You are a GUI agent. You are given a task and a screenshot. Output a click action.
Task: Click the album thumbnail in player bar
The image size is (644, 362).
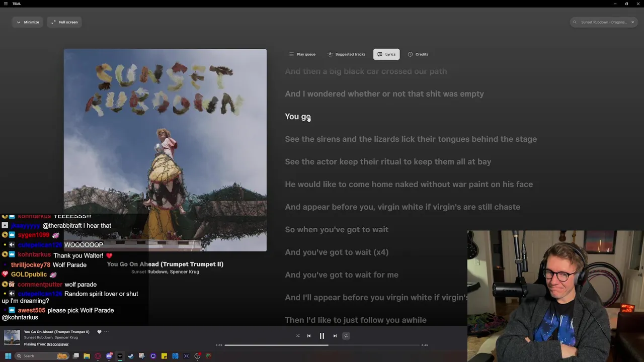pyautogui.click(x=12, y=337)
